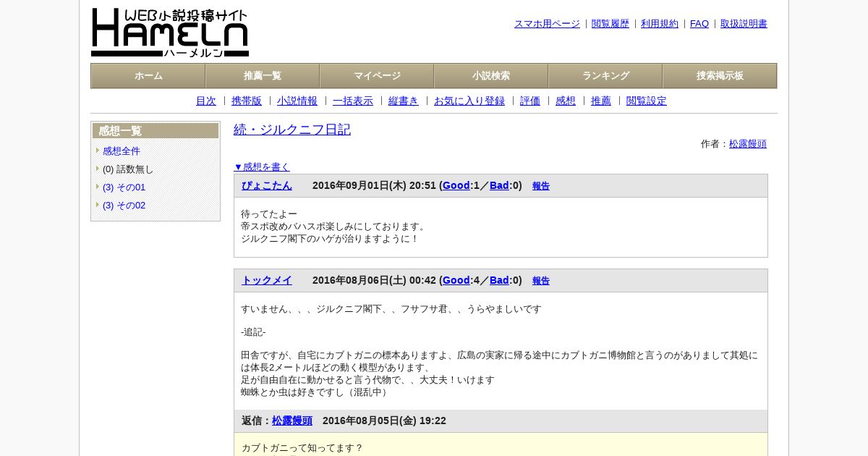Open the スマホ用ページ link
This screenshot has height=456, width=868.
click(x=547, y=24)
